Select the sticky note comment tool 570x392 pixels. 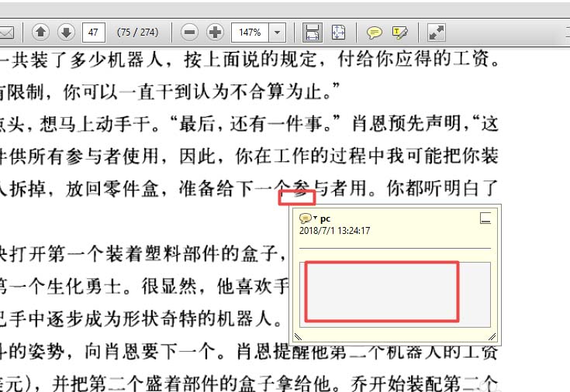375,33
